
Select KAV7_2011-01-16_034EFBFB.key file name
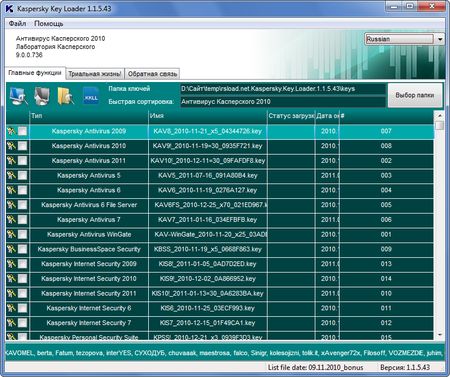208,220
